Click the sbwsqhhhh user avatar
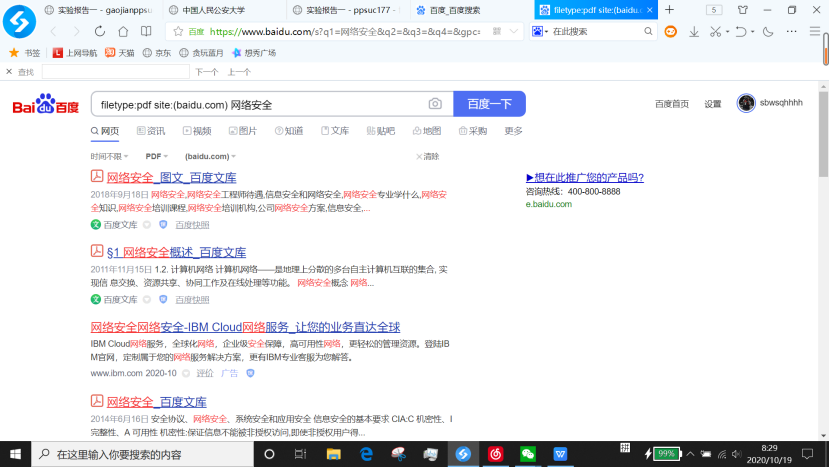Image resolution: width=830 pixels, height=467 pixels. (746, 103)
